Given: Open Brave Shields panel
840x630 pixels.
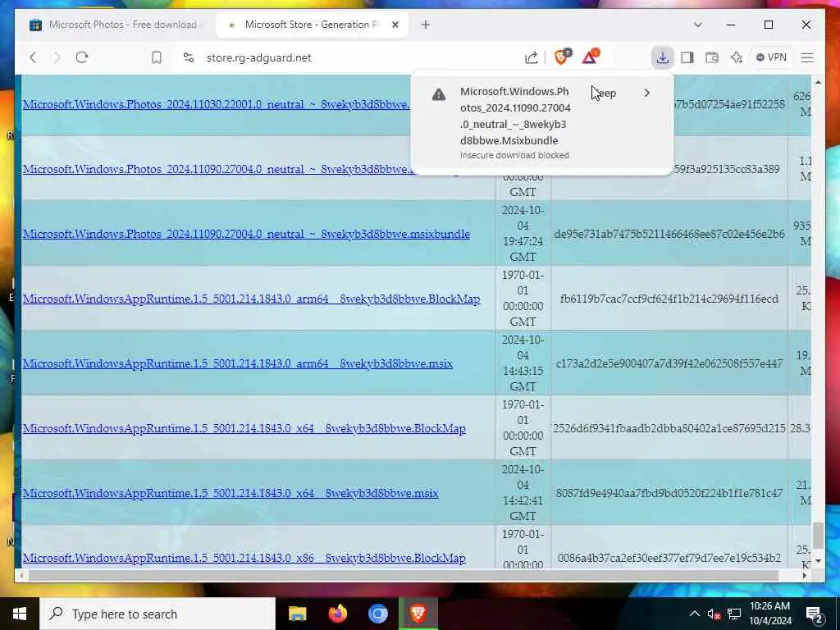Looking at the screenshot, I should tap(562, 57).
